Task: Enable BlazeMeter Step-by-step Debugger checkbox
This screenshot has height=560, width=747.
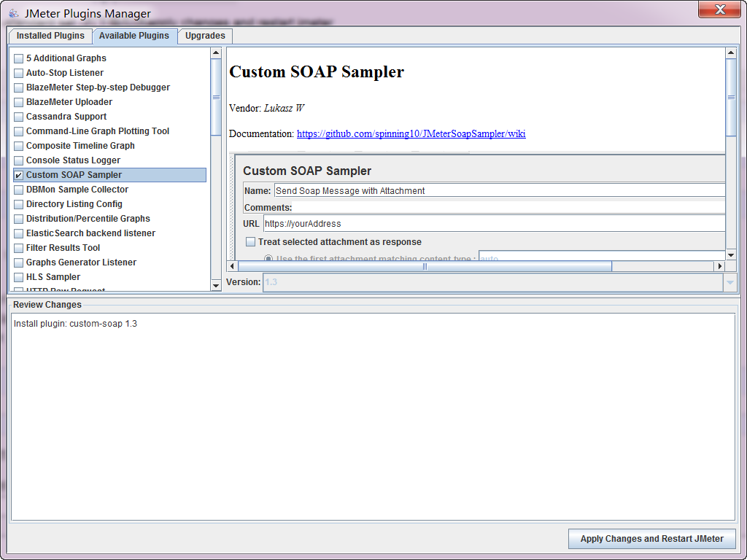Action: 18,87
